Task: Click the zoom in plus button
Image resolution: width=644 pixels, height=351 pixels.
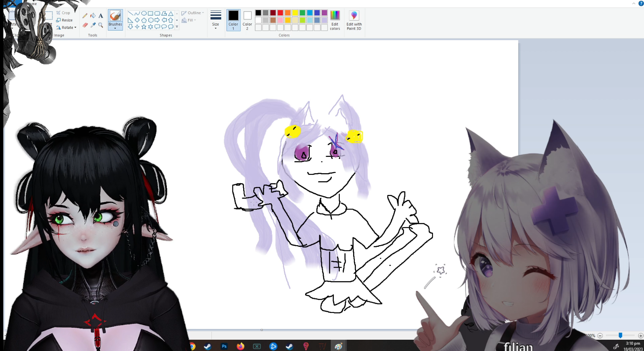Action: (641, 336)
